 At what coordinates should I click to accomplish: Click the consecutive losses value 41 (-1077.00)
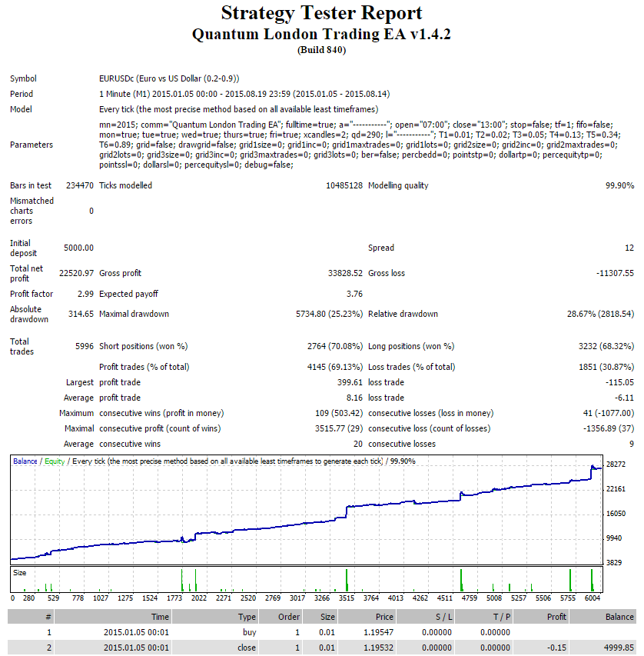tap(609, 413)
